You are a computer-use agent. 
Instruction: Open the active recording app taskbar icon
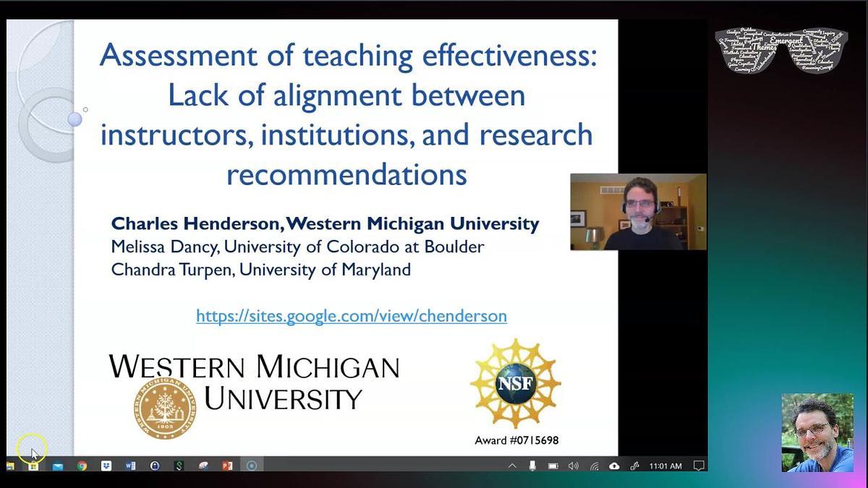point(252,466)
